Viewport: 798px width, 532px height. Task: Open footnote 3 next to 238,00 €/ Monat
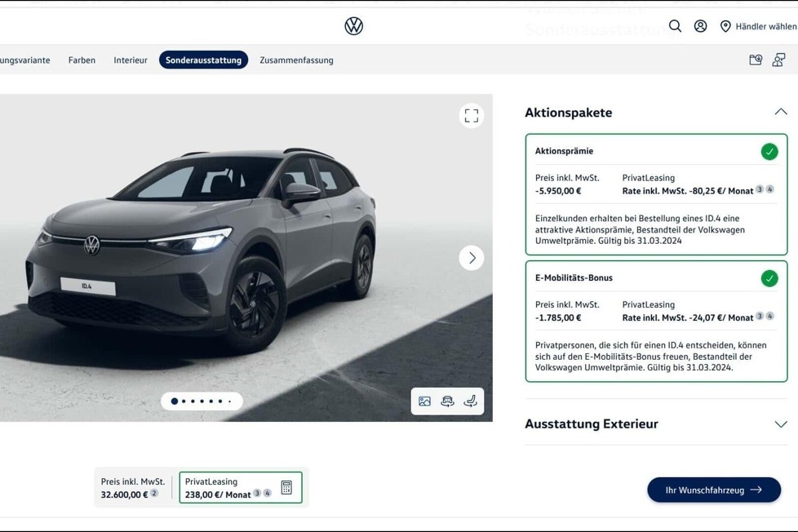[x=257, y=493]
